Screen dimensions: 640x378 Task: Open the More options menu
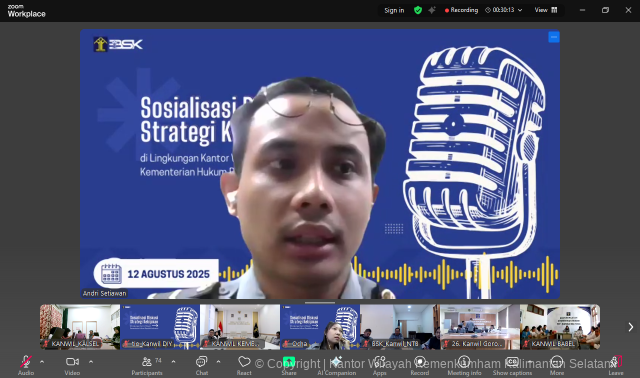pyautogui.click(x=557, y=362)
